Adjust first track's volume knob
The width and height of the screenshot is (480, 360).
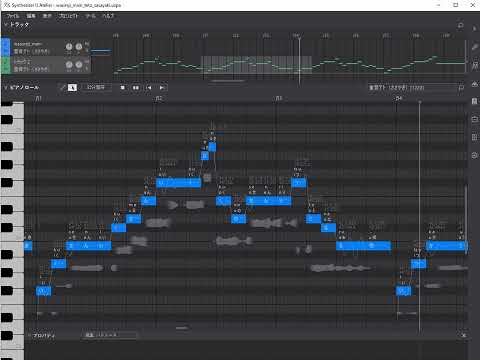coord(69,47)
